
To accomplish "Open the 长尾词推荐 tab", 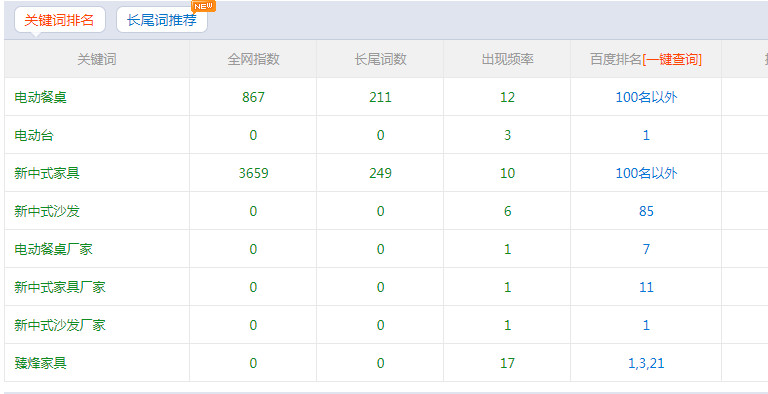I will (x=162, y=20).
